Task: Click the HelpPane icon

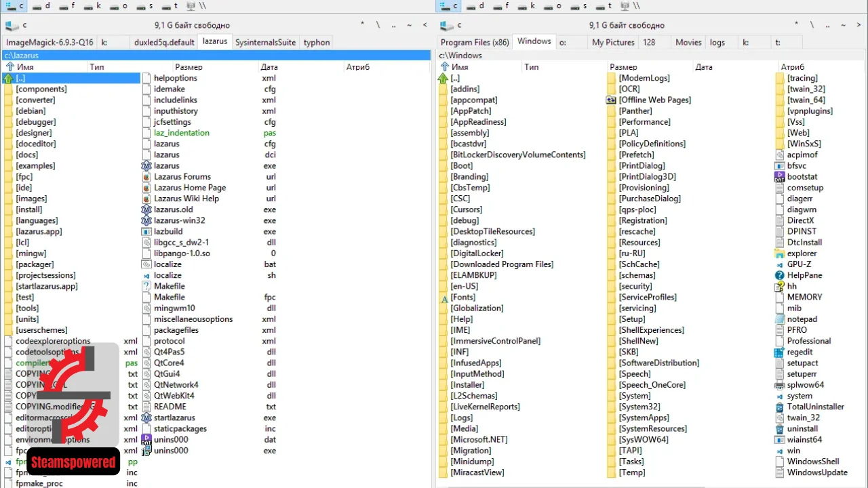Action: tap(780, 275)
